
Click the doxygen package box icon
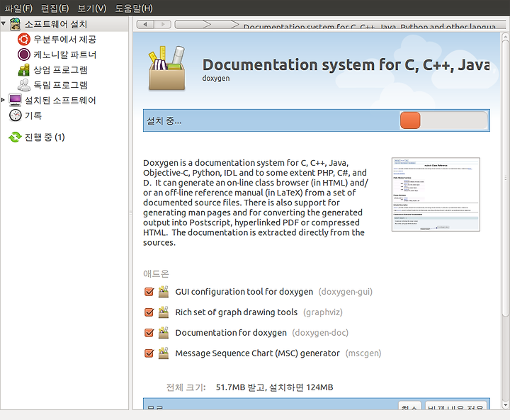[x=167, y=68]
